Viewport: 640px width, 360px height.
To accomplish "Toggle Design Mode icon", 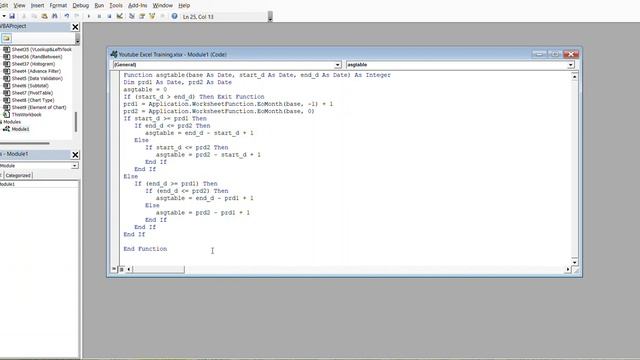I will pos(120,16).
